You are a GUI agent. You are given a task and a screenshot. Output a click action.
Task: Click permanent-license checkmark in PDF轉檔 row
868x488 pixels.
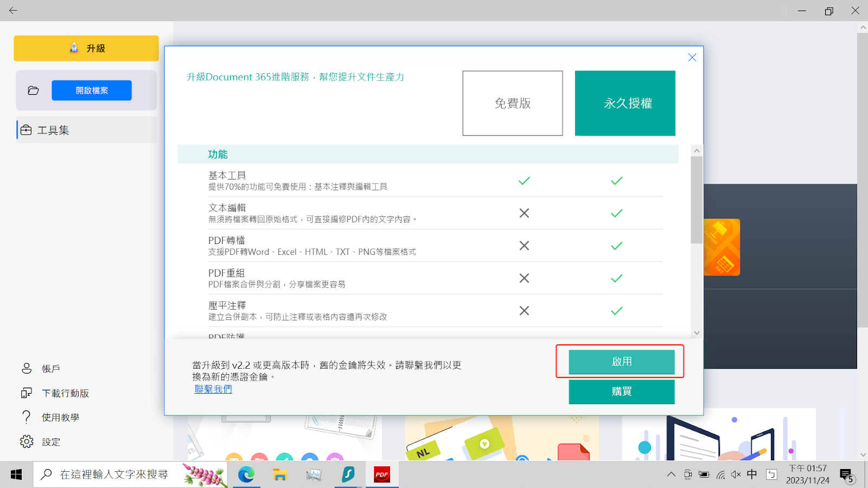click(x=617, y=246)
